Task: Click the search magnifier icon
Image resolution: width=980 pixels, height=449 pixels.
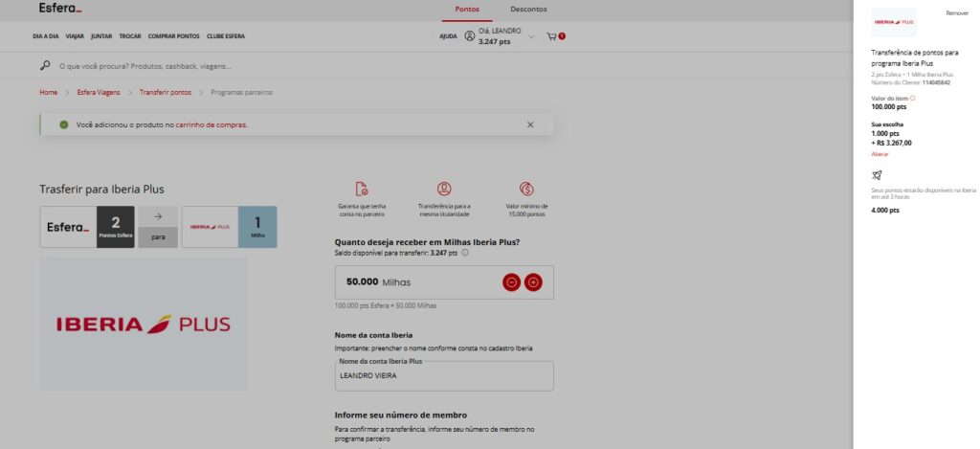Action: coord(44,65)
